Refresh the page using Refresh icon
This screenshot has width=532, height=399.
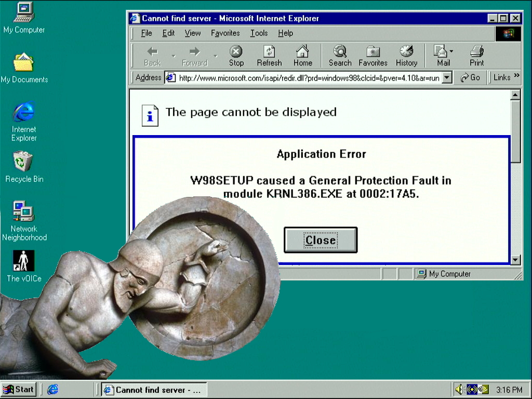click(269, 52)
